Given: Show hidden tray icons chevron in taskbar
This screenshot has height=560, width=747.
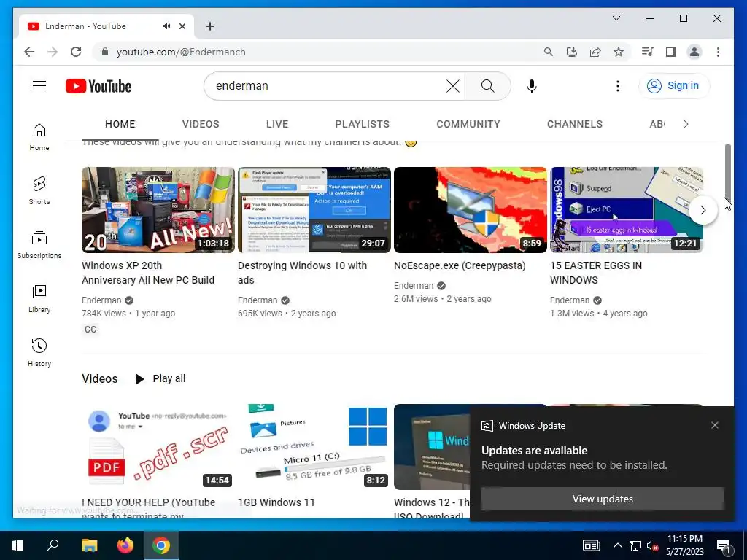Looking at the screenshot, I should tap(617, 545).
